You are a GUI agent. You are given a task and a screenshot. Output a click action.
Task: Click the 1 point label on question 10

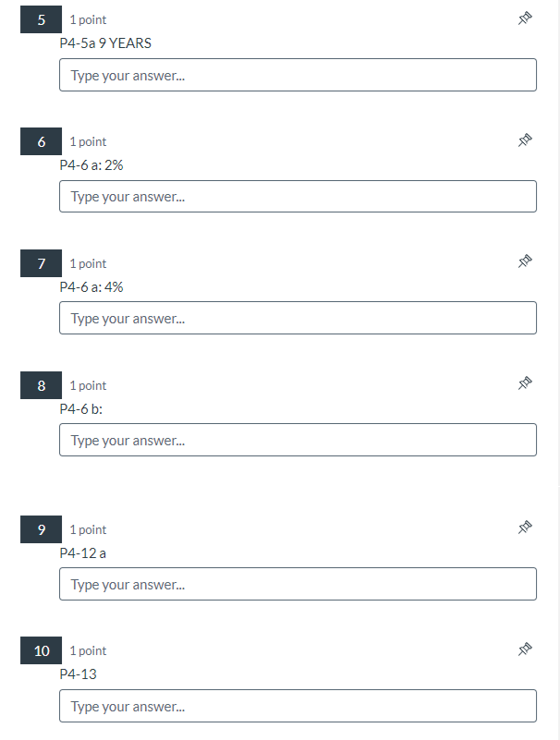pos(87,649)
